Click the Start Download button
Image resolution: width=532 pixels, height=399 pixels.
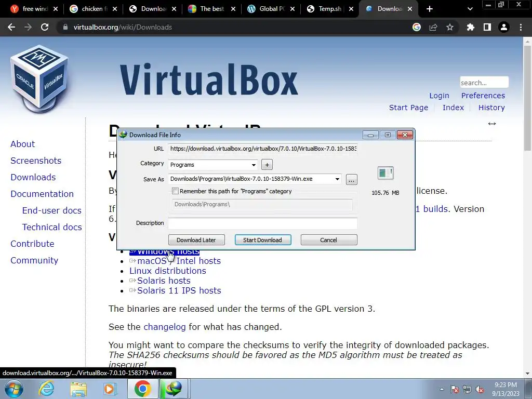pyautogui.click(x=262, y=240)
